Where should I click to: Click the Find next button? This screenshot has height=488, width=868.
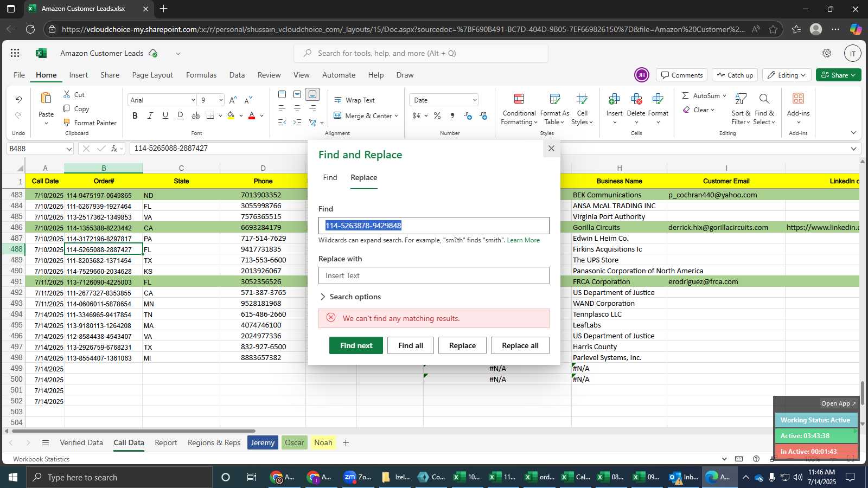point(356,345)
